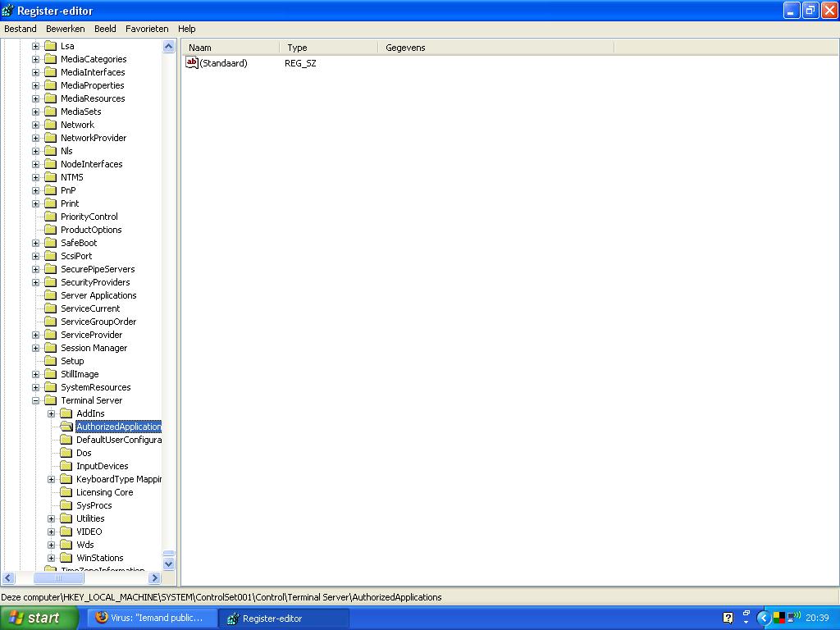The height and width of the screenshot is (630, 840).
Task: Click the VIDEO folder icon
Action: pyautogui.click(x=66, y=532)
